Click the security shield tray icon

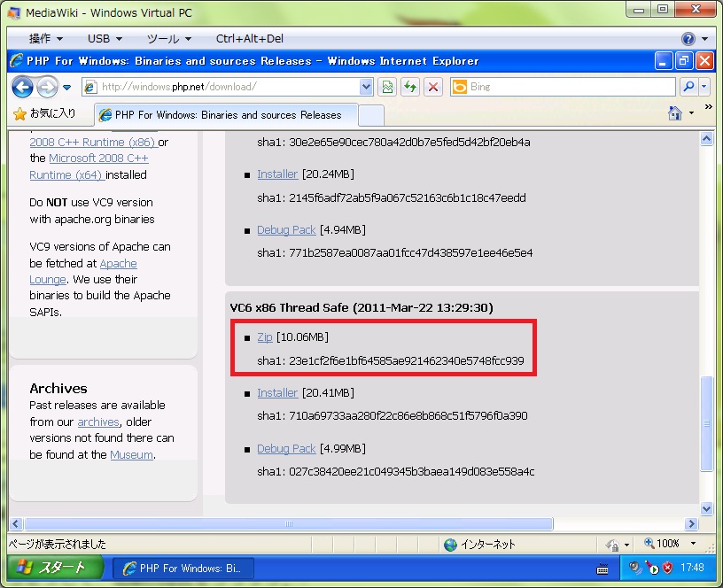coord(668,568)
